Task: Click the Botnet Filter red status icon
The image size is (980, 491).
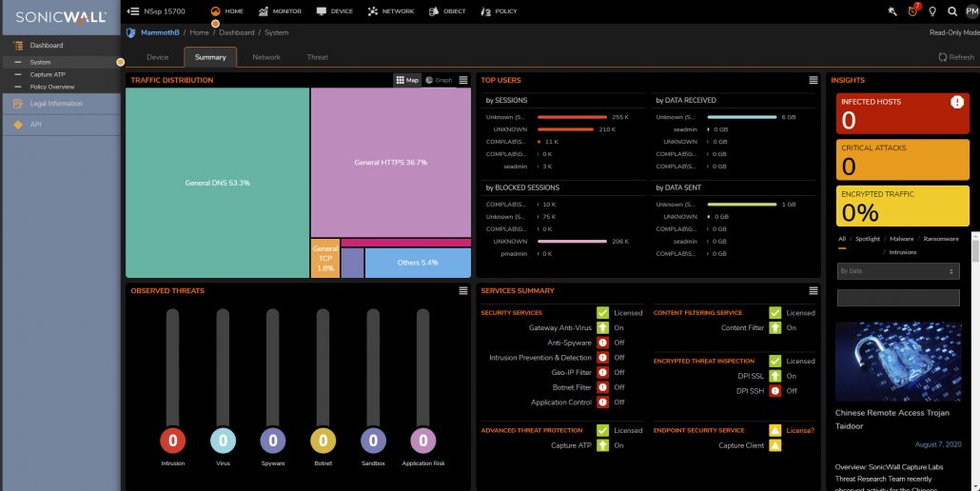Action: click(602, 387)
